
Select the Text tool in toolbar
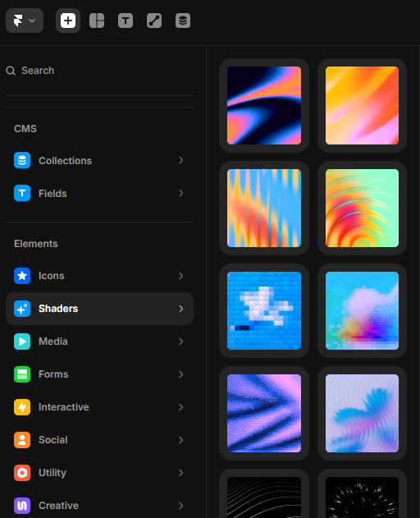pos(126,21)
